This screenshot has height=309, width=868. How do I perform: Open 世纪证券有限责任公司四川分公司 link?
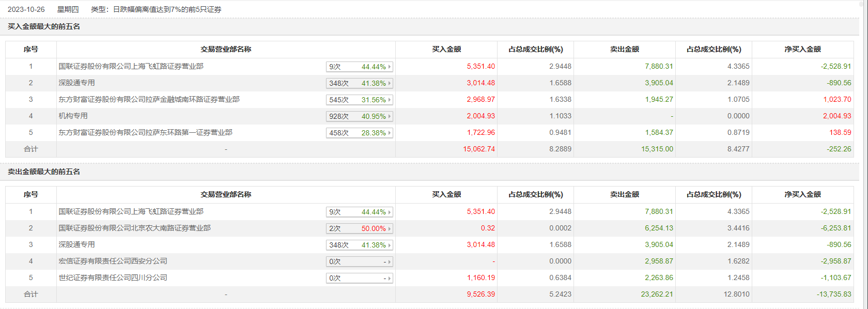pyautogui.click(x=113, y=277)
